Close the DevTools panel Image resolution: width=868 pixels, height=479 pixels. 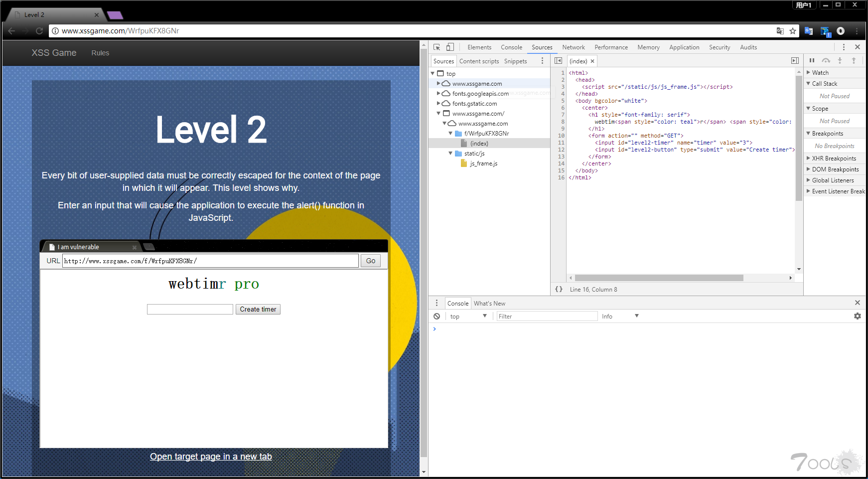(x=858, y=47)
